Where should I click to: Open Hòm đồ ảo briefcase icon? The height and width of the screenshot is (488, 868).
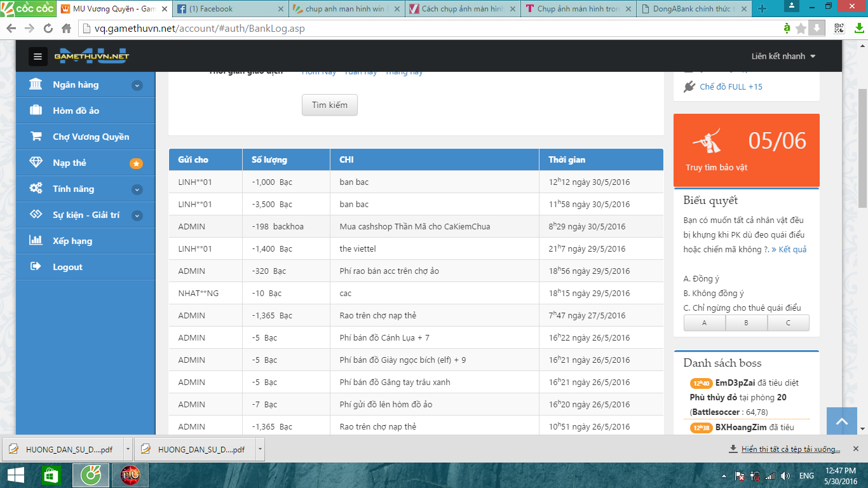click(x=36, y=111)
